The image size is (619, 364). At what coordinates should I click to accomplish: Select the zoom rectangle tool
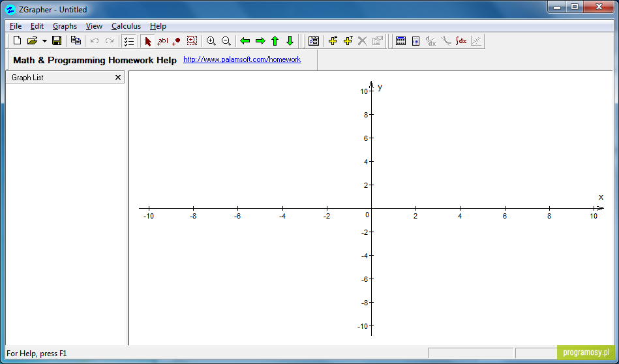[x=192, y=40]
